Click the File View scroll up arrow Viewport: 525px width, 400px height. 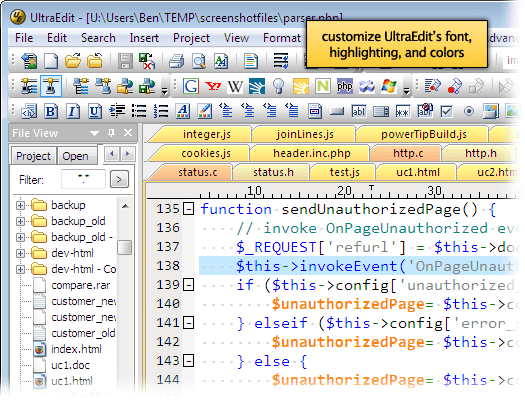point(126,206)
